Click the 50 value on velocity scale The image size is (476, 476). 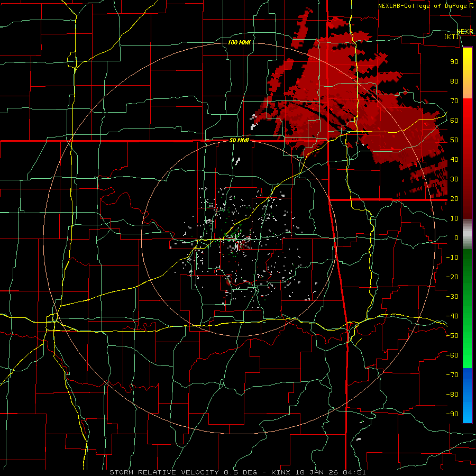[454, 140]
